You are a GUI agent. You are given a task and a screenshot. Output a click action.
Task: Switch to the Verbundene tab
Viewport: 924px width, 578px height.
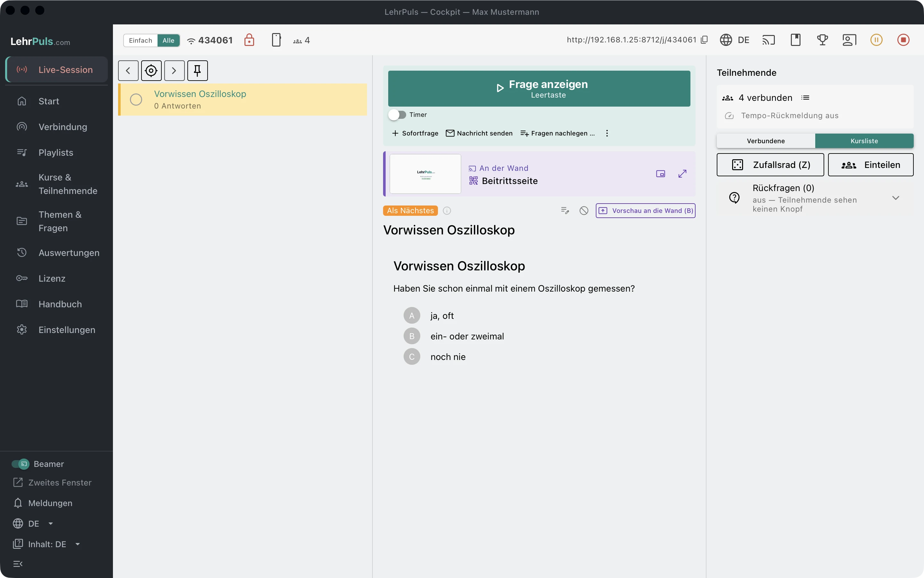click(766, 141)
